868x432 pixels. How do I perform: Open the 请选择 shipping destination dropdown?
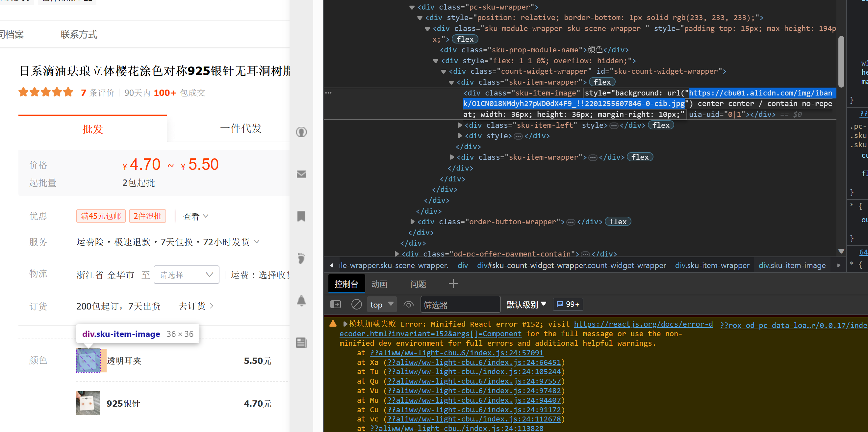186,275
